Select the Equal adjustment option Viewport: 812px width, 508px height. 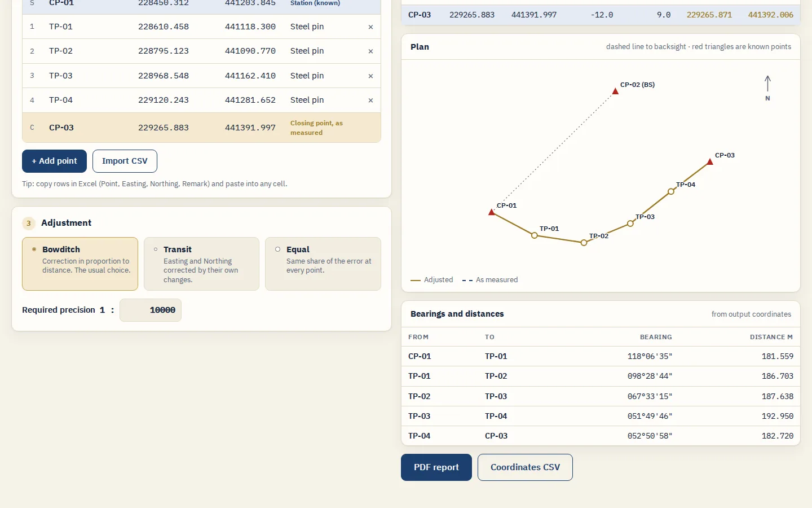tap(323, 264)
